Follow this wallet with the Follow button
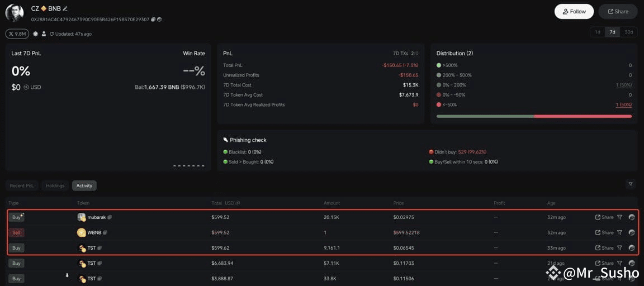This screenshot has height=286, width=644. click(574, 12)
